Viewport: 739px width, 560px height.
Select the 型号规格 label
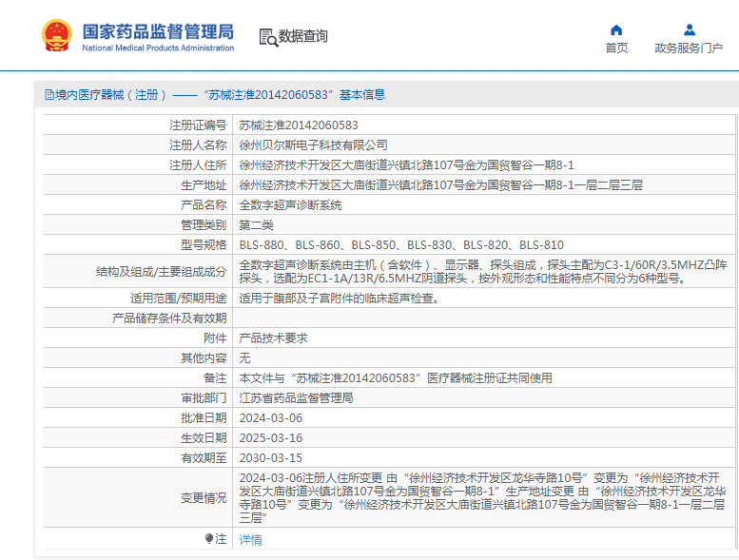[204, 245]
